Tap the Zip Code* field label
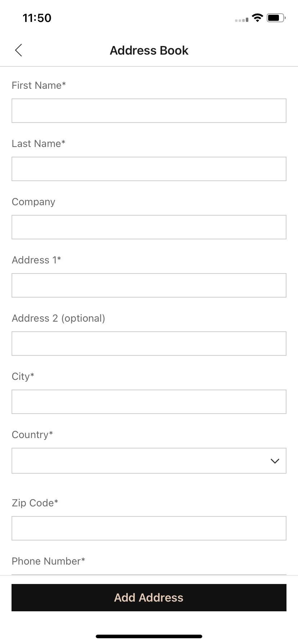Image resolution: width=298 pixels, height=644 pixels. (35, 503)
